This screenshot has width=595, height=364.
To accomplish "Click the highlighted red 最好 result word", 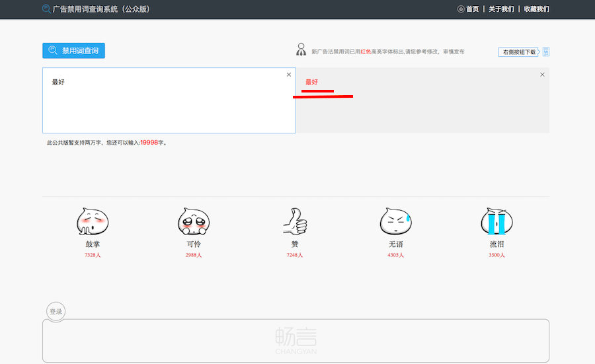I will pyautogui.click(x=311, y=82).
